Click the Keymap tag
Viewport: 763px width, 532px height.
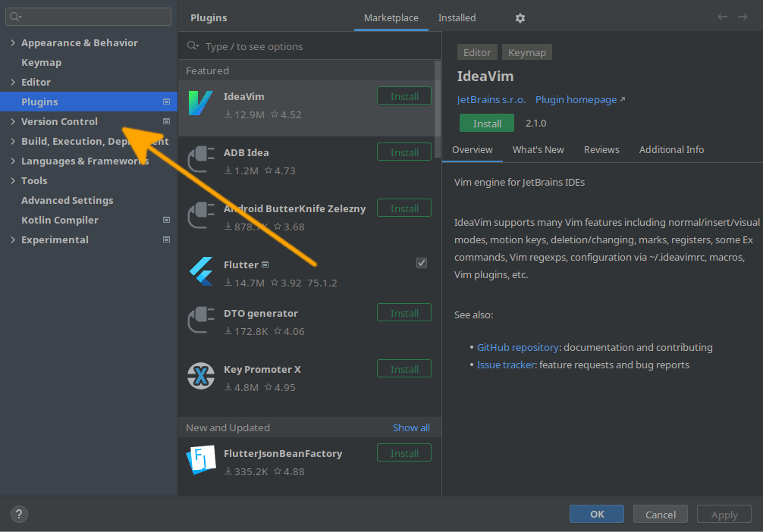(x=527, y=52)
